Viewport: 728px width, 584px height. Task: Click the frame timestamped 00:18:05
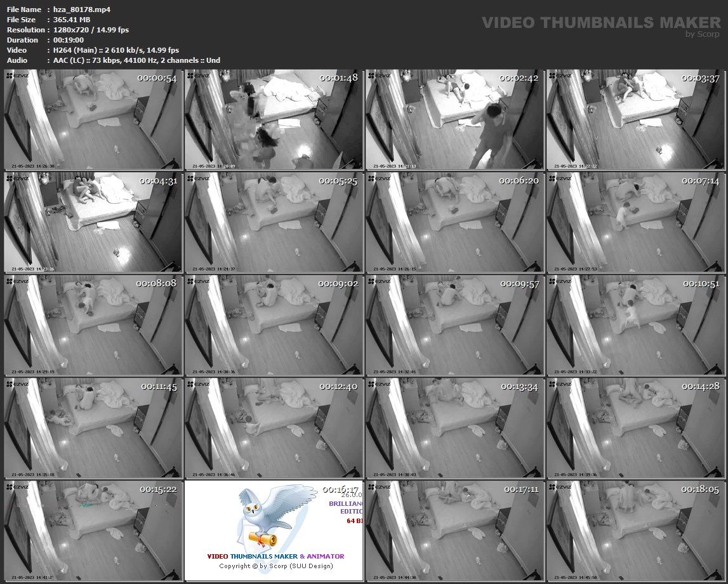point(635,531)
